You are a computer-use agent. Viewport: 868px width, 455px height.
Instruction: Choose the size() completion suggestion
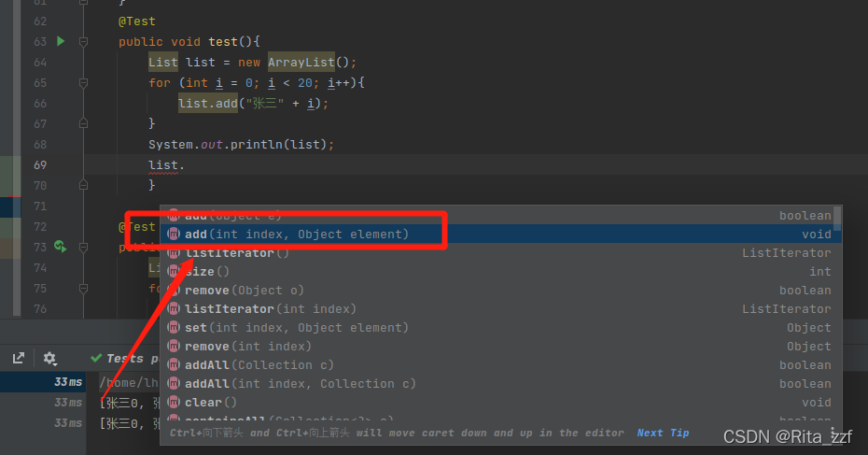click(501, 272)
